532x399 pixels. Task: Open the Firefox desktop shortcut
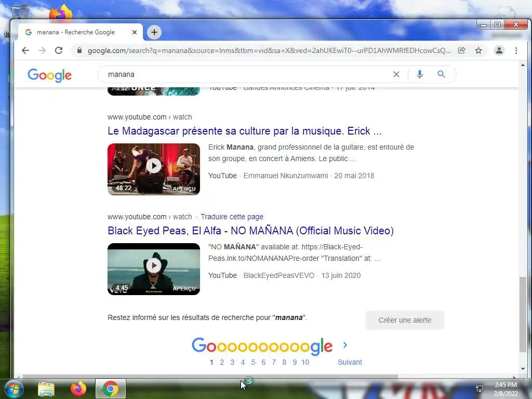click(60, 12)
